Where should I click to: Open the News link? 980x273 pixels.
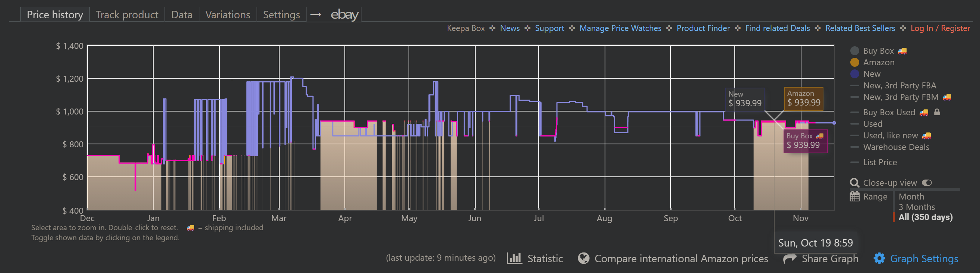click(510, 28)
